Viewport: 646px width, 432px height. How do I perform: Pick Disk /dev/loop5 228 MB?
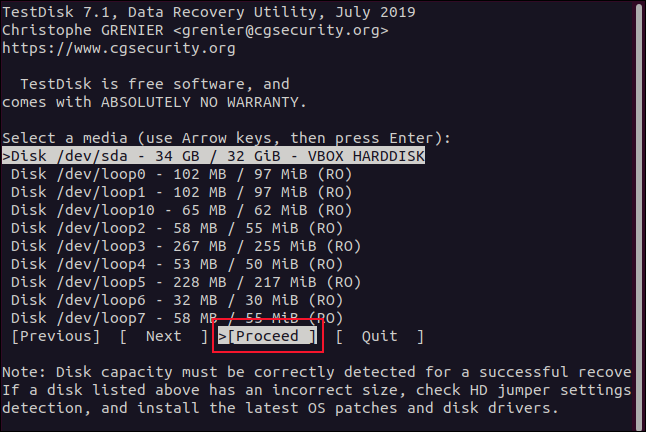(x=185, y=281)
